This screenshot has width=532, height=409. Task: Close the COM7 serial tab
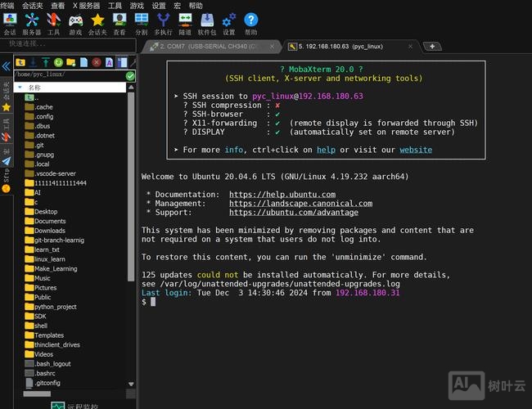[272, 47]
